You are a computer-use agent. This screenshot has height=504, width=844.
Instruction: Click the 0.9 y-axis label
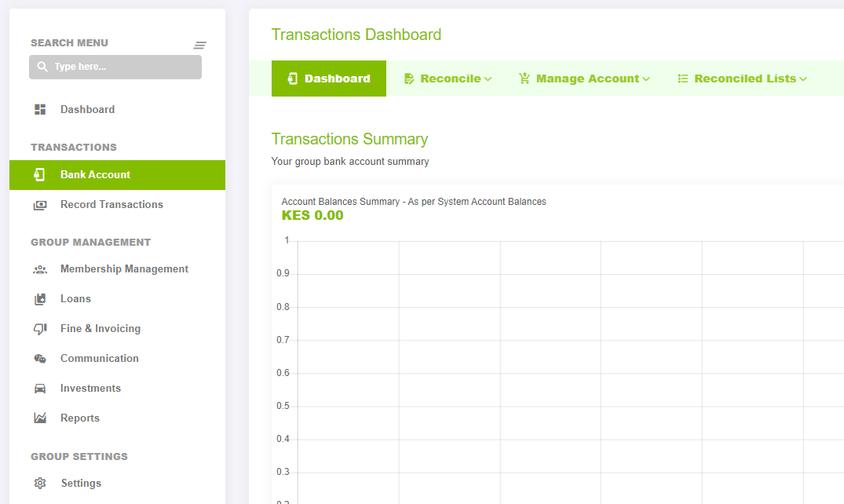pyautogui.click(x=283, y=273)
